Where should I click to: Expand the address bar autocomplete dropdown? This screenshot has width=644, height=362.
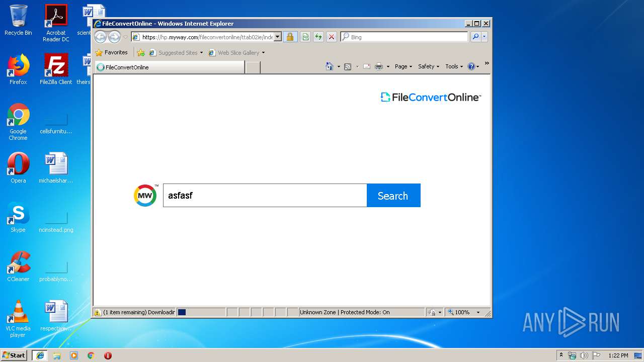pyautogui.click(x=277, y=37)
